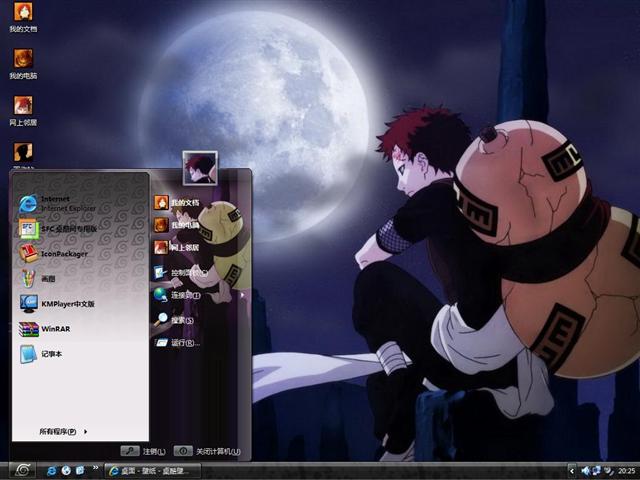This screenshot has height=480, width=640.
Task: Click show desktop icon in quick launch
Action: click(x=80, y=471)
